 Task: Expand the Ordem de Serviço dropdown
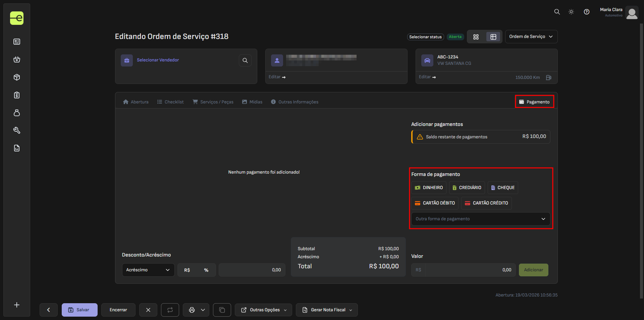click(x=531, y=37)
